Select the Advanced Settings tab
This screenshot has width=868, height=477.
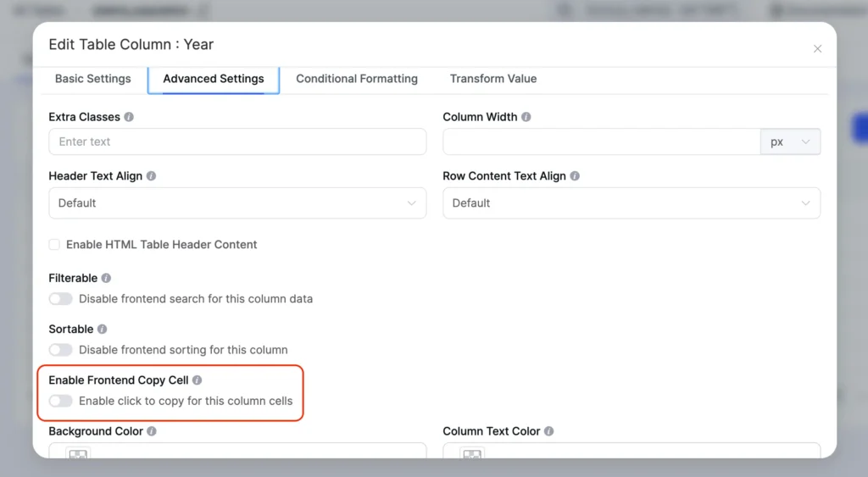[214, 79]
